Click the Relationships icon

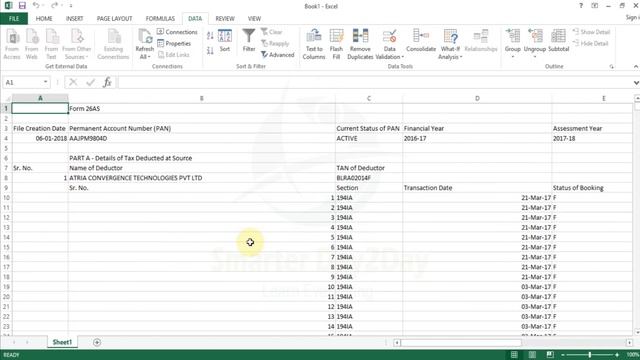pos(481,40)
